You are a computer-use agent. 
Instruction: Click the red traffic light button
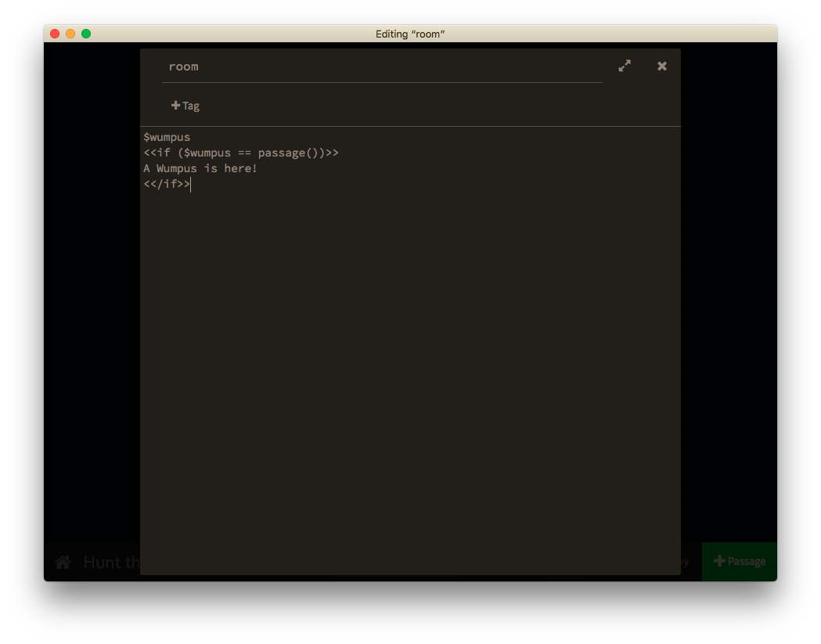pyautogui.click(x=53, y=34)
